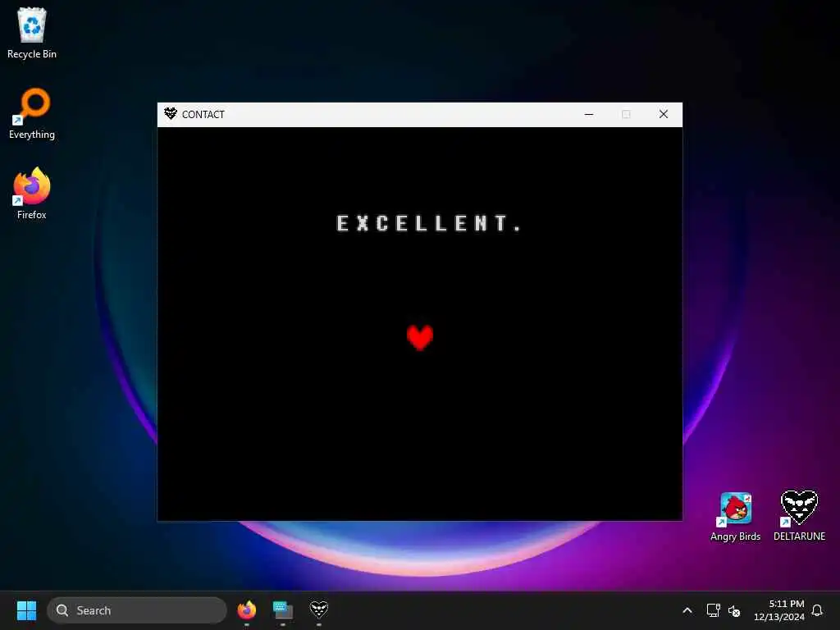Click the heart icon in the CONTACT title bar
Viewport: 840px width, 630px height.
(x=171, y=113)
